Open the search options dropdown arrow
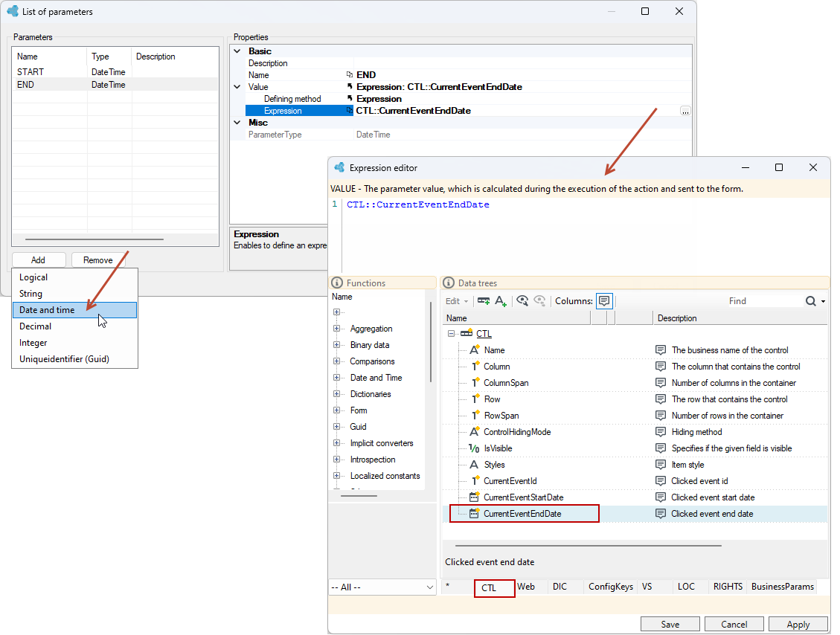 click(824, 301)
